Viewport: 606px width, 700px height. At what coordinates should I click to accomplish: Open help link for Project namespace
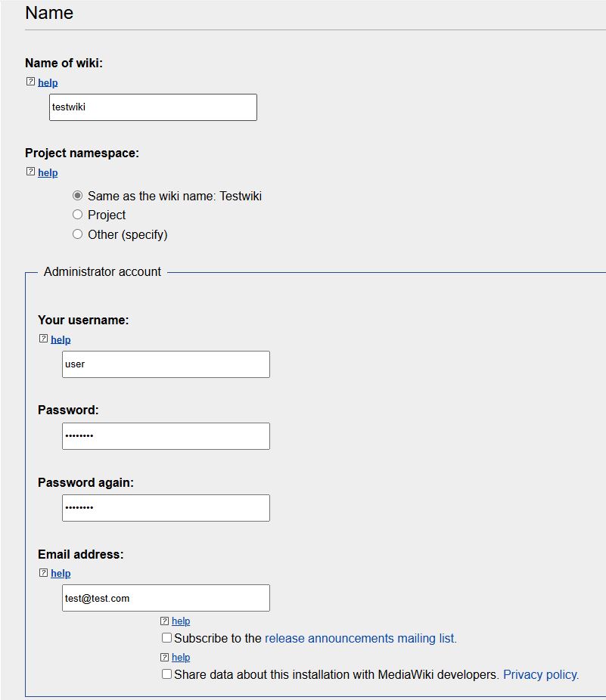coord(48,173)
